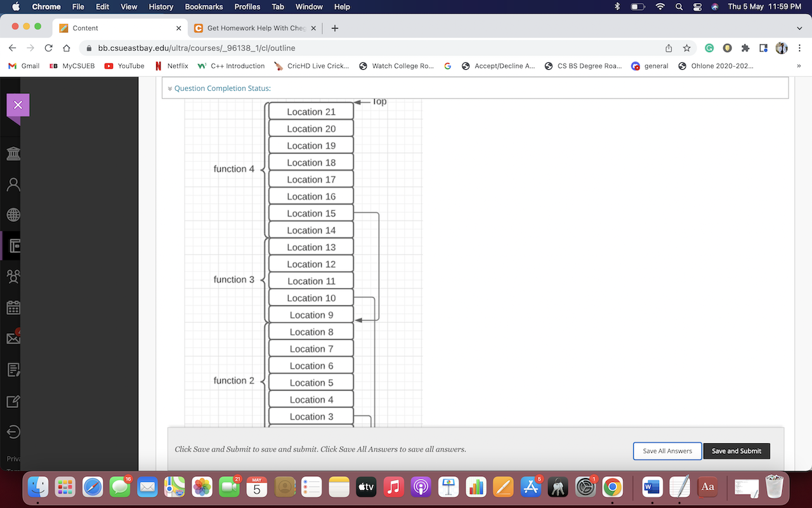Click the globe Activity Stream icon
812x508 pixels.
(13, 215)
